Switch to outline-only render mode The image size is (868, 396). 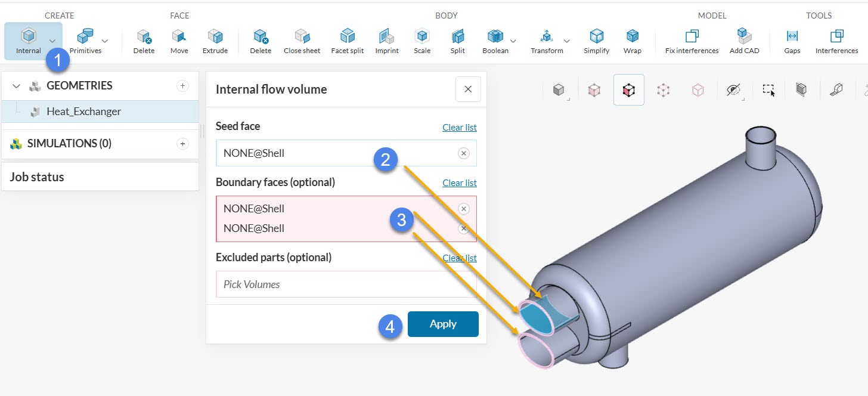tap(698, 90)
